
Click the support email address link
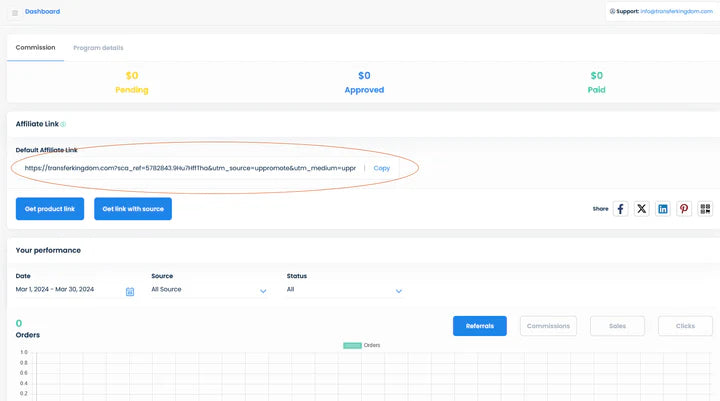pos(677,12)
